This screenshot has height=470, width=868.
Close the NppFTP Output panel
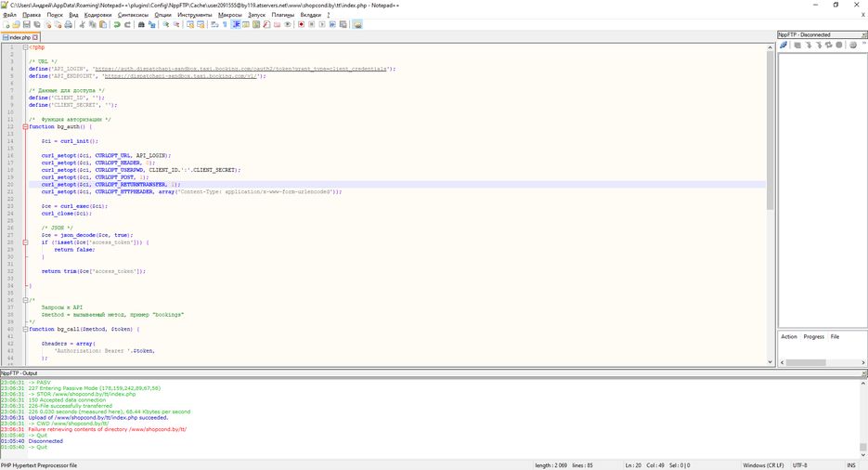pyautogui.click(x=863, y=373)
